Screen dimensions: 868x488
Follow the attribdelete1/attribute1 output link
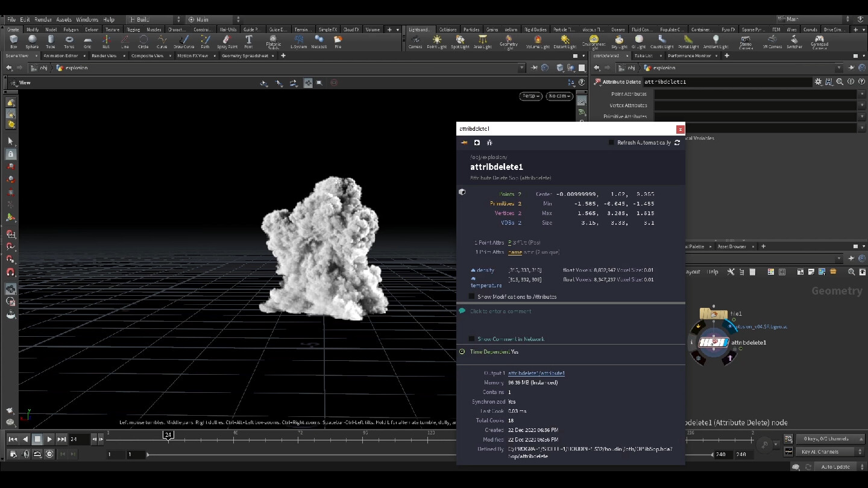click(534, 373)
